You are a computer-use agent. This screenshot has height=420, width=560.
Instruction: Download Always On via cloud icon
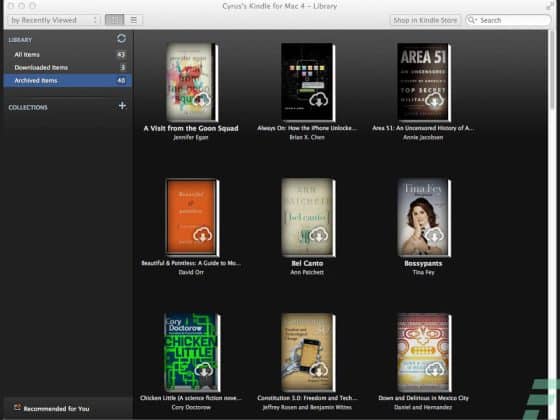pos(318,100)
